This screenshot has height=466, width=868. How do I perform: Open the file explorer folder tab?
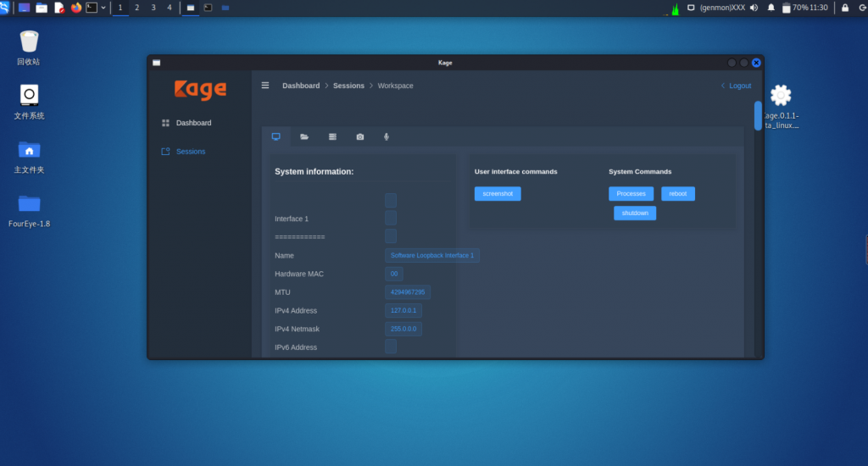click(x=304, y=136)
